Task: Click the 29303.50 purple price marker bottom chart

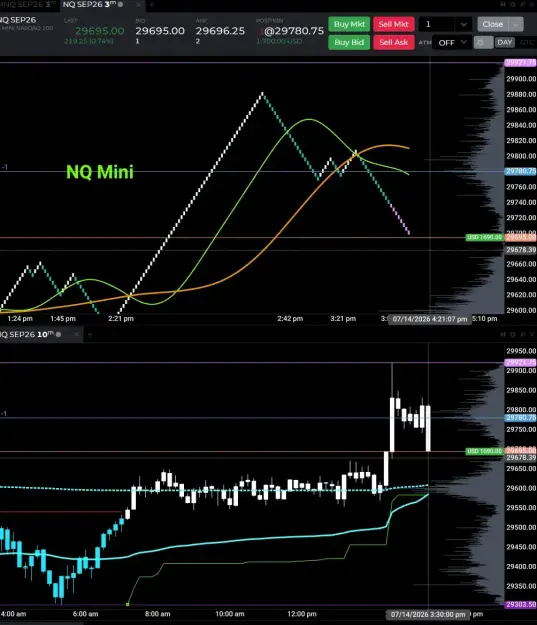Action: [521, 605]
